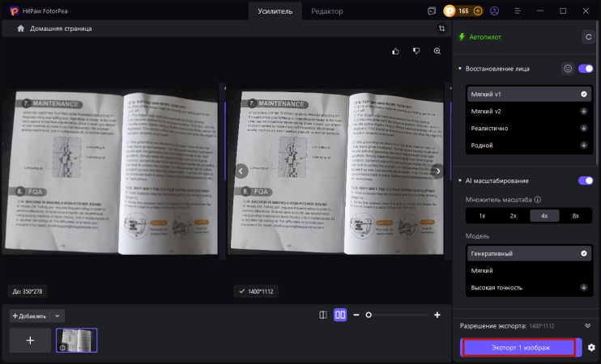601x364 pixels.
Task: Select the crop tool icon
Action: (x=441, y=28)
